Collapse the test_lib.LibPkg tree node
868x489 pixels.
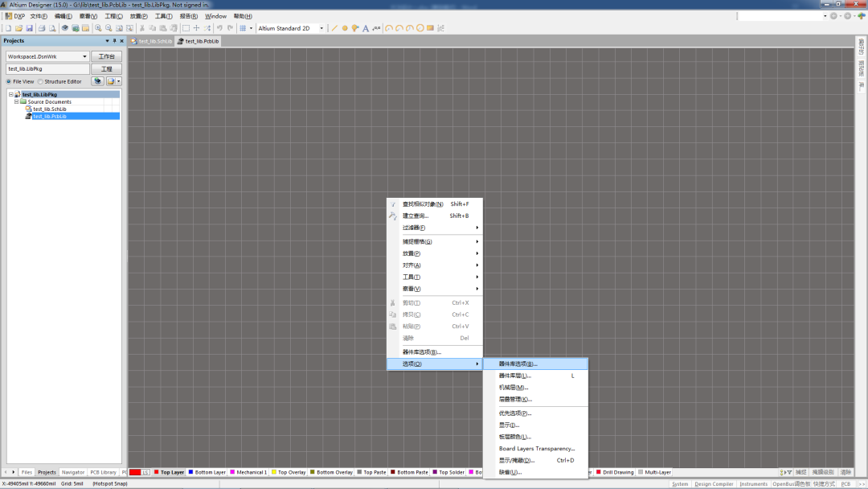point(10,95)
